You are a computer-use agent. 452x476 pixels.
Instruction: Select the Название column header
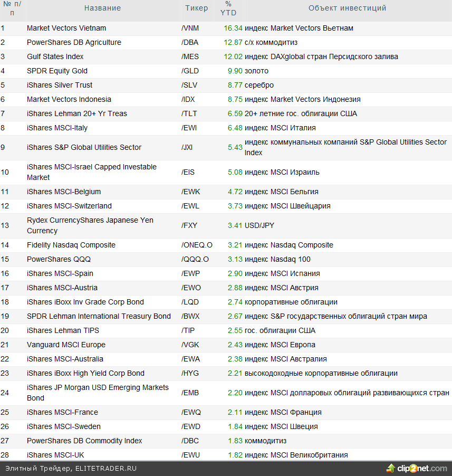click(x=102, y=8)
